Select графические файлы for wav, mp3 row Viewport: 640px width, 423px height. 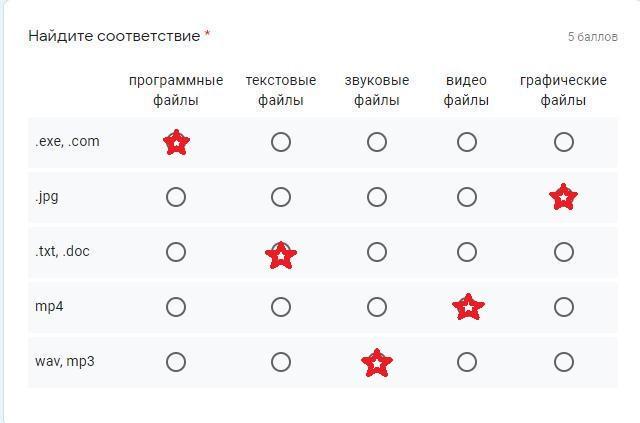pyautogui.click(x=564, y=362)
